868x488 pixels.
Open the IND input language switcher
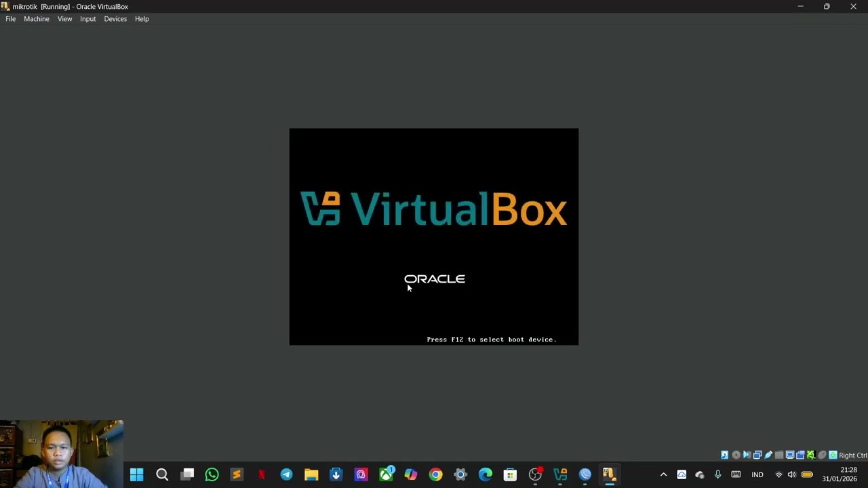[x=757, y=474]
